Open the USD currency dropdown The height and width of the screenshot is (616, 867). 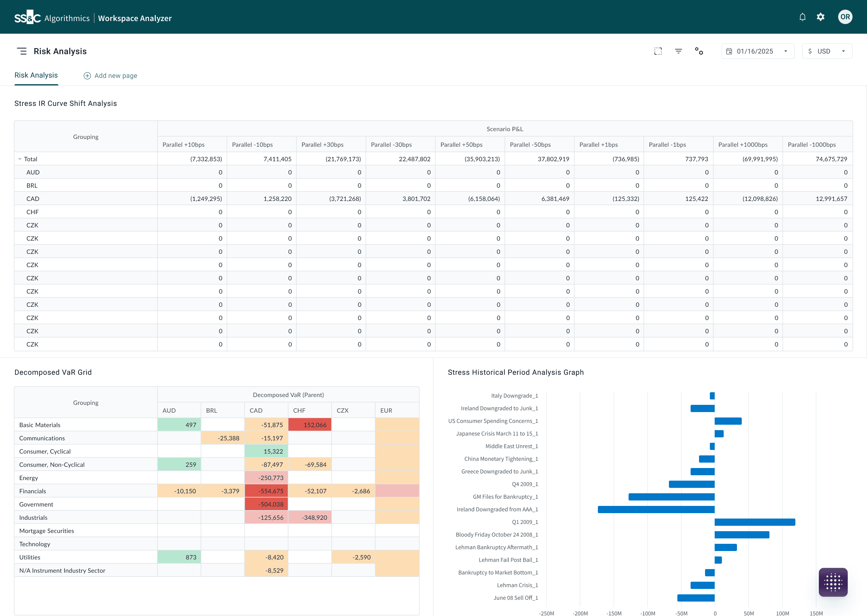pos(827,51)
